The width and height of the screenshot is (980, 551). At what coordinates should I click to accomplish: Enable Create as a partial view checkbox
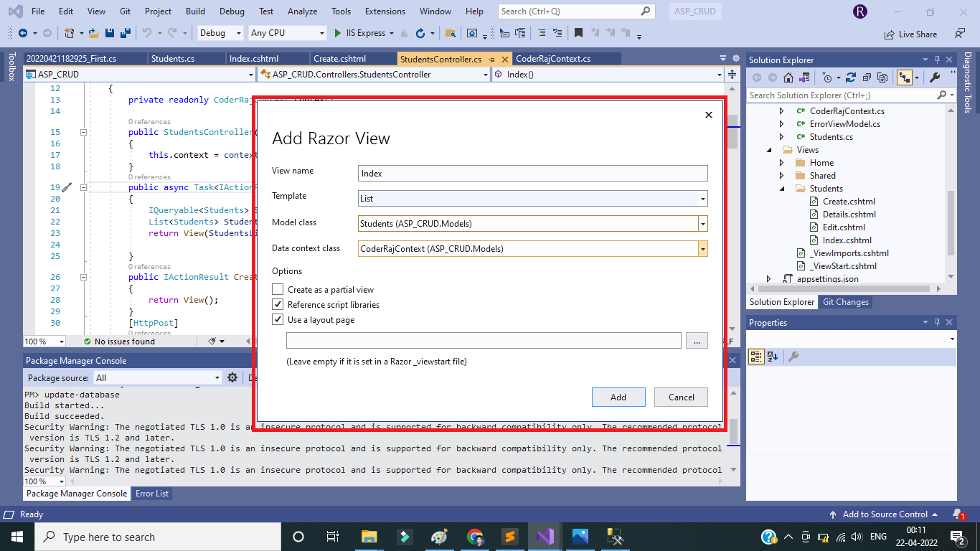(x=278, y=290)
